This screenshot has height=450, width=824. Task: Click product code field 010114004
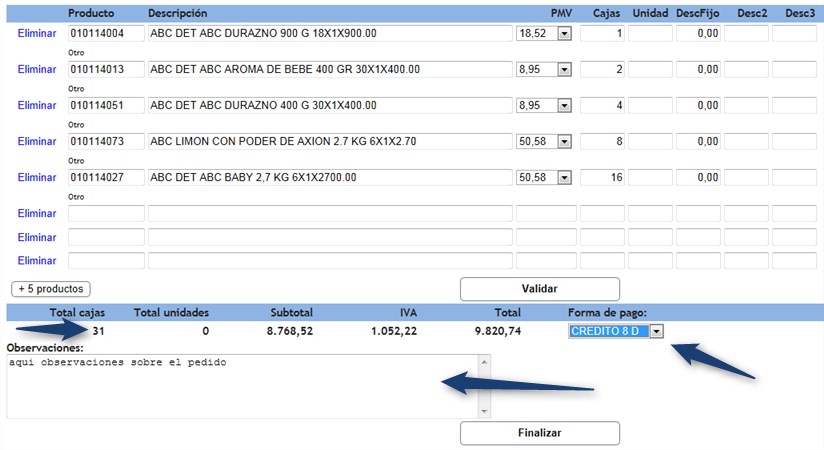point(106,33)
